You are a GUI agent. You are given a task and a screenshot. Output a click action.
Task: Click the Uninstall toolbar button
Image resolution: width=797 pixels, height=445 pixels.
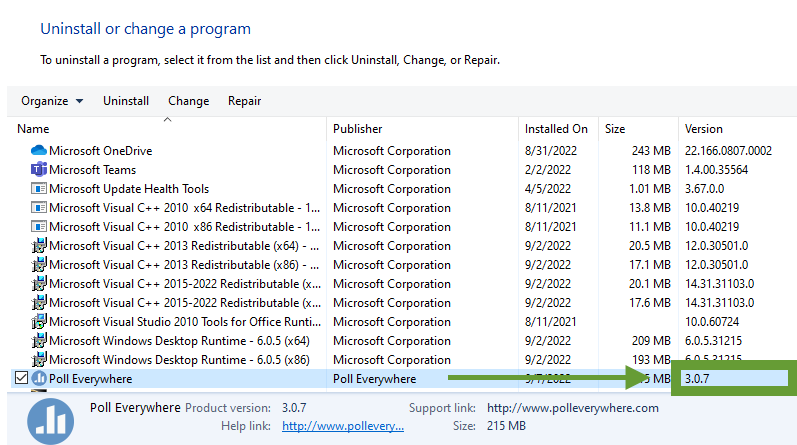[x=126, y=101]
